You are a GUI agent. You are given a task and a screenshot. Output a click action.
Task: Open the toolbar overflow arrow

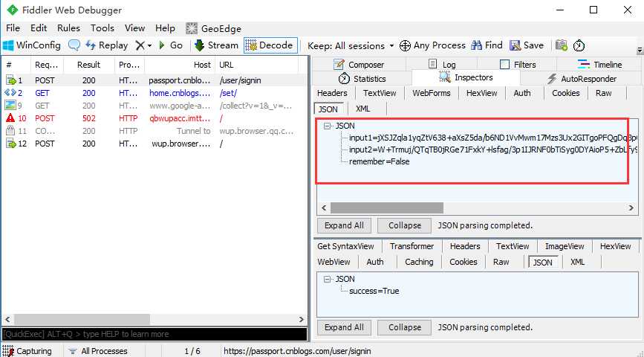[640, 50]
